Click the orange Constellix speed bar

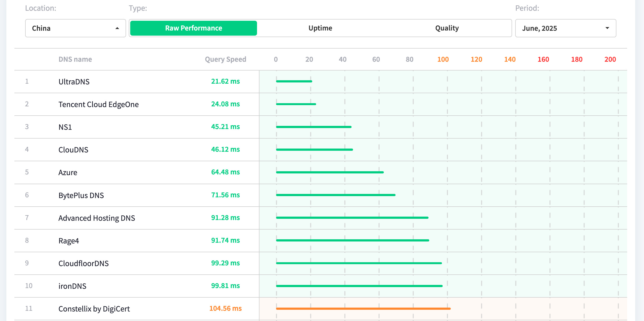[363, 309]
